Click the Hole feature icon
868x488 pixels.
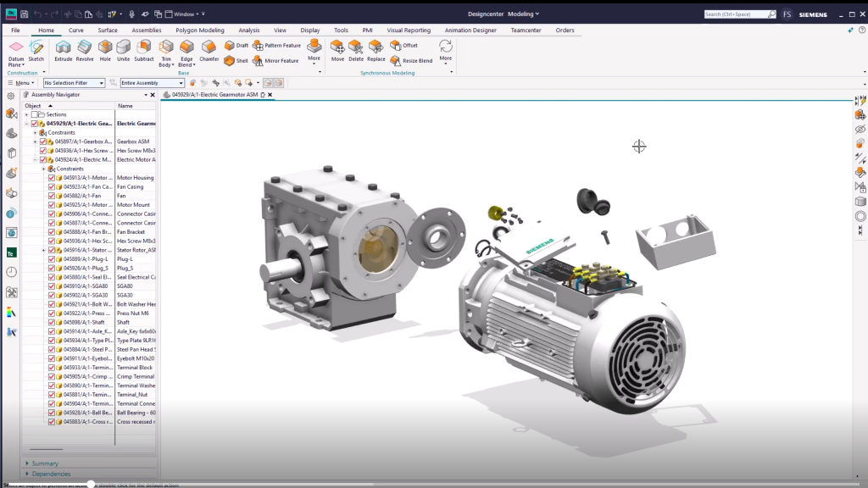click(105, 50)
